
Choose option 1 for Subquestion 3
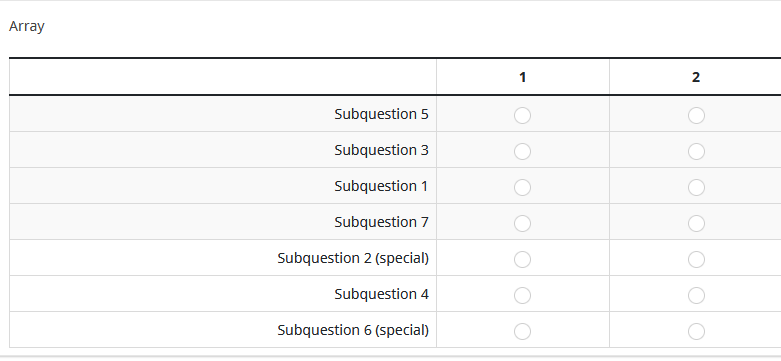pyautogui.click(x=522, y=151)
